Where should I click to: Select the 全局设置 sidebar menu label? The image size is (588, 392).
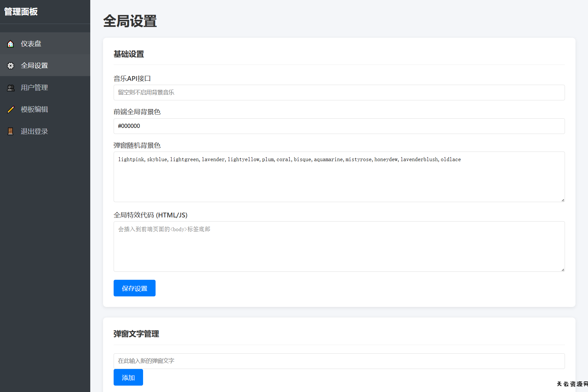click(x=34, y=66)
